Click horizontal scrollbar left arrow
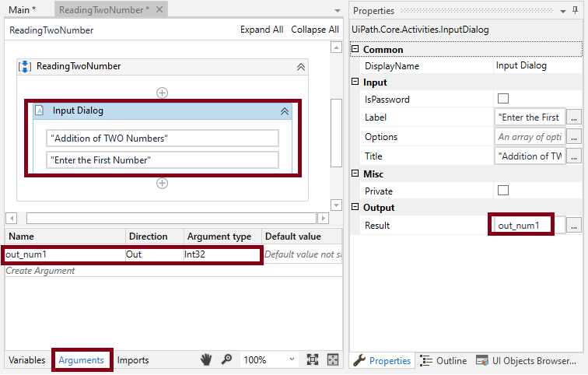 coord(11,218)
